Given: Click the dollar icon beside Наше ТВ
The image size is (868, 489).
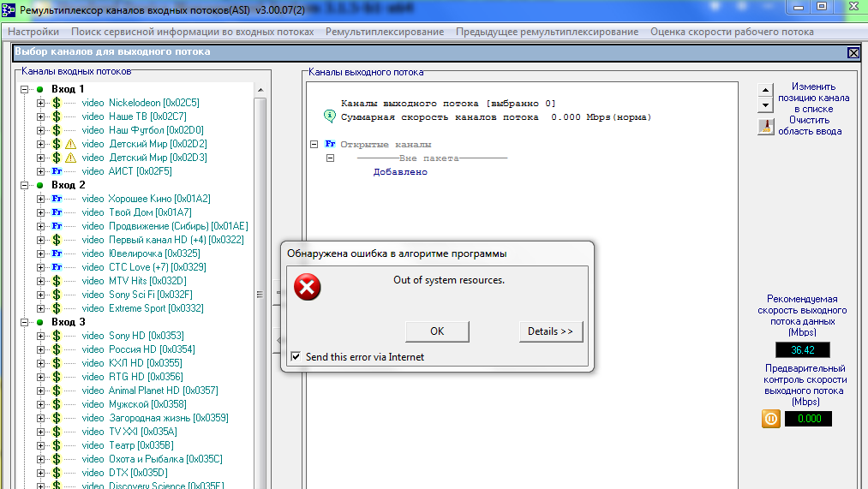Looking at the screenshot, I should coord(57,116).
